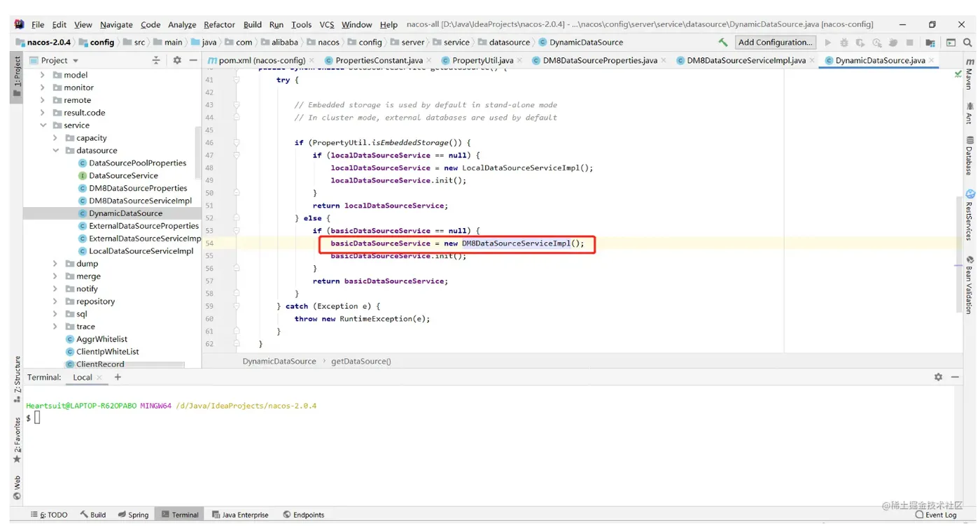This screenshot has height=531, width=980.
Task: Expand the capacity folder
Action: pos(55,138)
